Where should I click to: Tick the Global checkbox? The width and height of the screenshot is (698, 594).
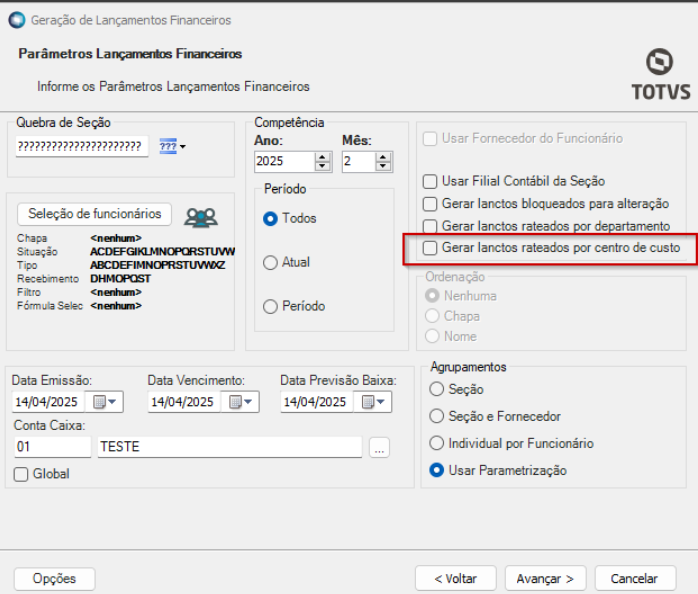click(x=21, y=474)
